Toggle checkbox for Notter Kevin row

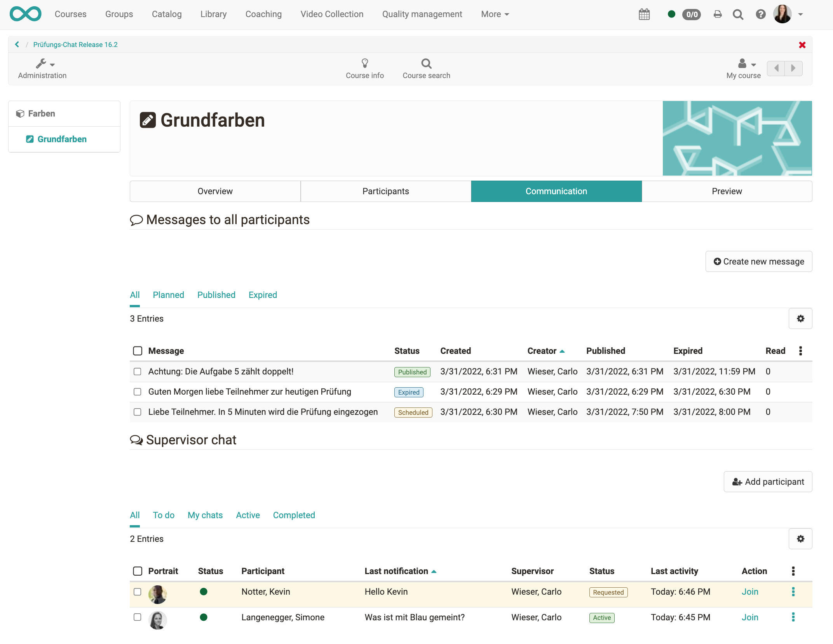click(137, 591)
